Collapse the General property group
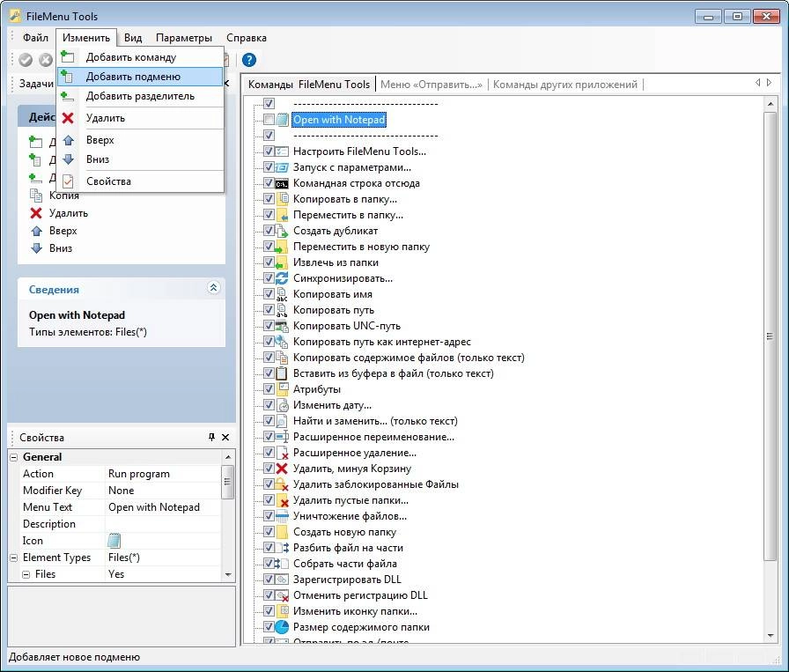Viewport: 789px width, 672px height. pyautogui.click(x=13, y=457)
